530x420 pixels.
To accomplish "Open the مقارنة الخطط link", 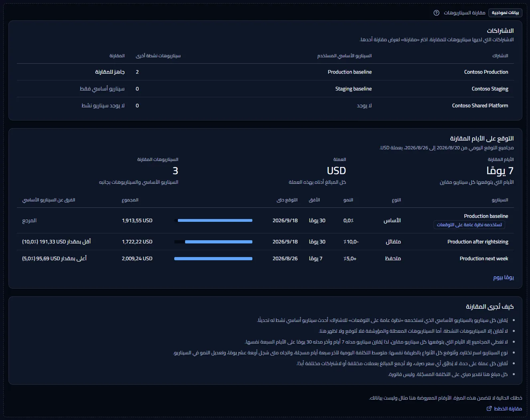I will (x=504, y=408).
